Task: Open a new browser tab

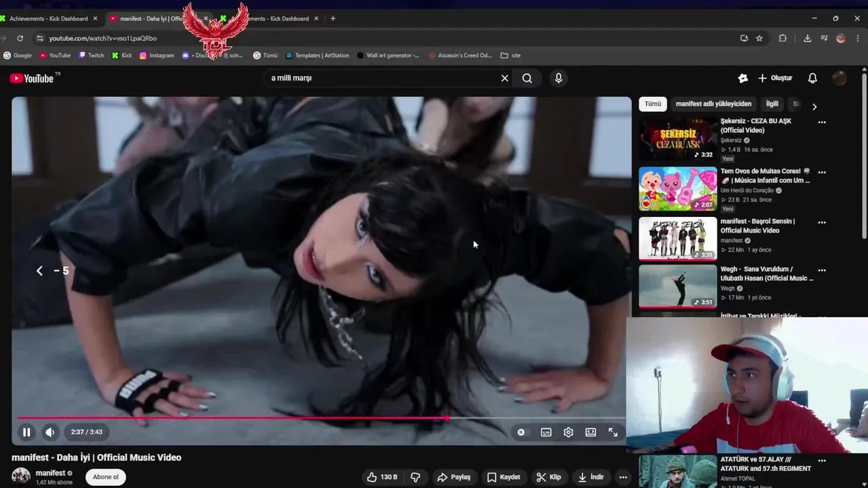Action: point(333,18)
